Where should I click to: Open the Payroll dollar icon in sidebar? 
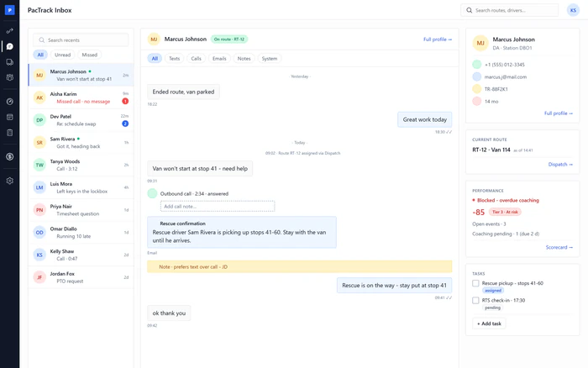pyautogui.click(x=10, y=156)
